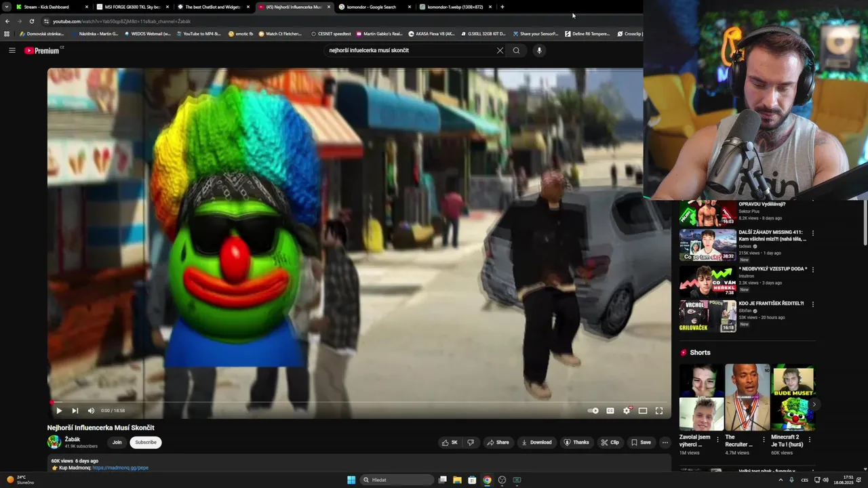Open YouTube to MP4 bookmark
Viewport: 868px width, 488px height.
pyautogui.click(x=198, y=33)
